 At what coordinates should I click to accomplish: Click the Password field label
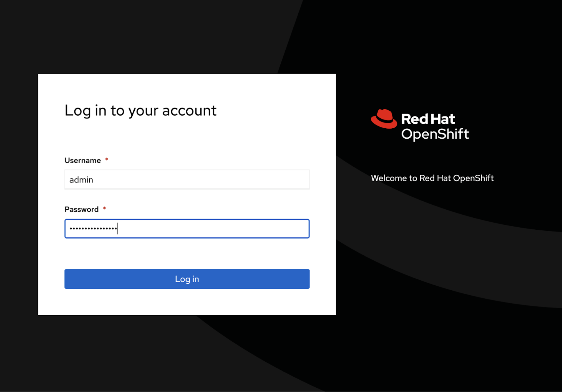click(x=81, y=209)
